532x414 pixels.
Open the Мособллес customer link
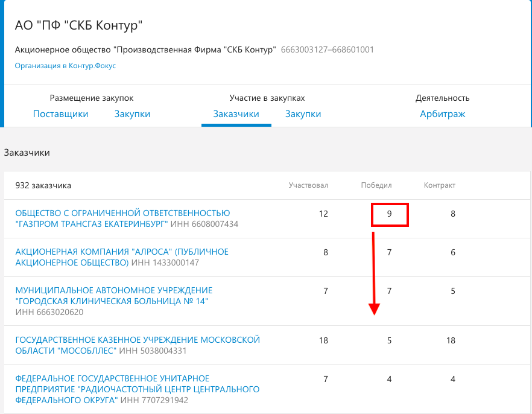pos(138,345)
